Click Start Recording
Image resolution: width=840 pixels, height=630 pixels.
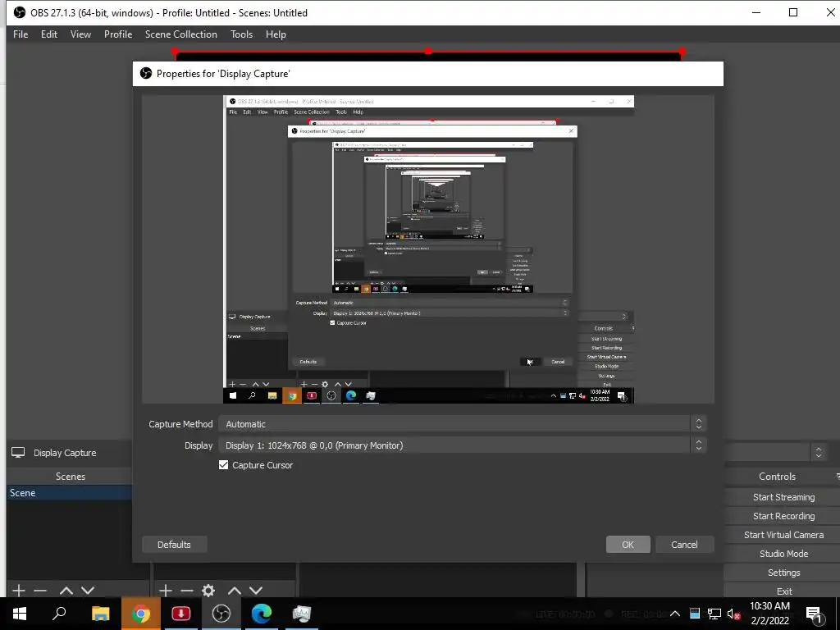(x=783, y=516)
